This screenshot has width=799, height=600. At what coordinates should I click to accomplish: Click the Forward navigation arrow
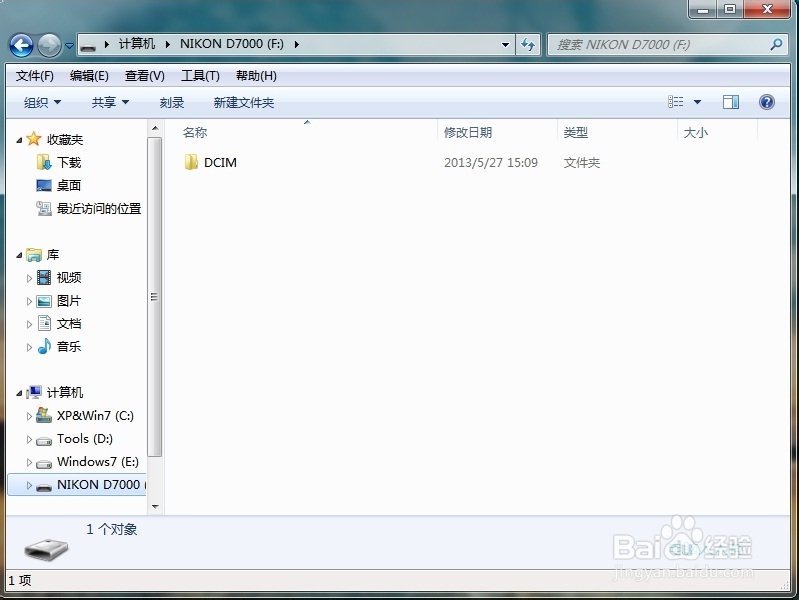[49, 45]
